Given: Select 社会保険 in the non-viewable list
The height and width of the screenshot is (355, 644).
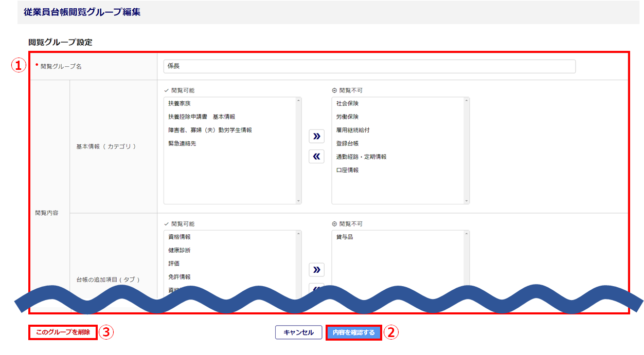Looking at the screenshot, I should 347,103.
